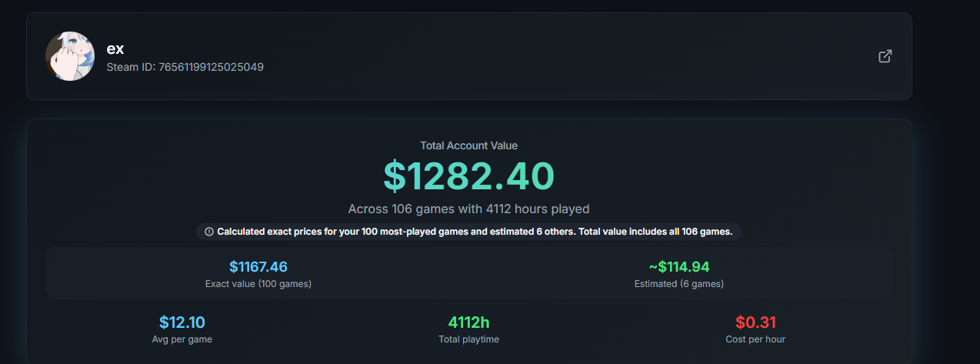This screenshot has width=980, height=364.
Task: Select the 'Estimated (6 games)' label
Action: tap(678, 284)
